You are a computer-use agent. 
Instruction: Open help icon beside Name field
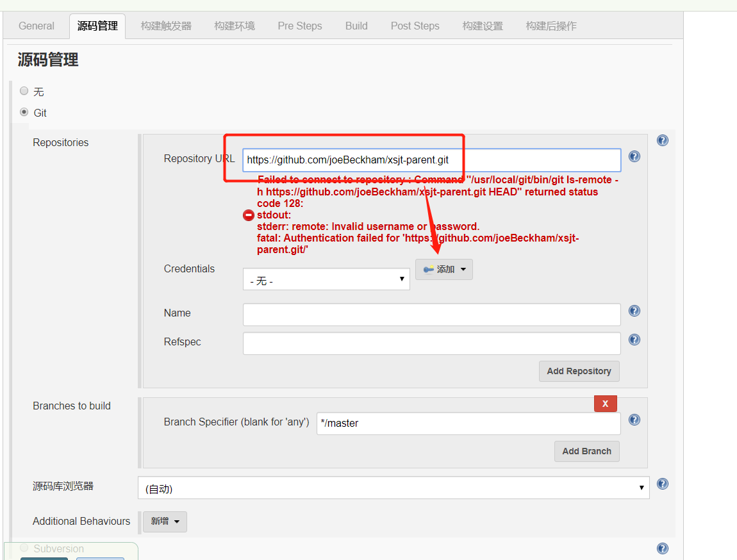pyautogui.click(x=634, y=311)
